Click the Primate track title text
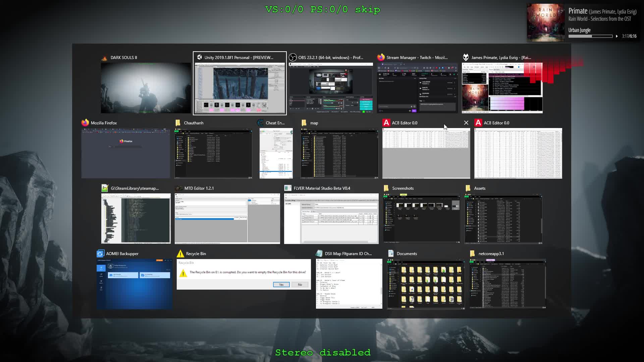This screenshot has width=644, height=362. point(578,11)
